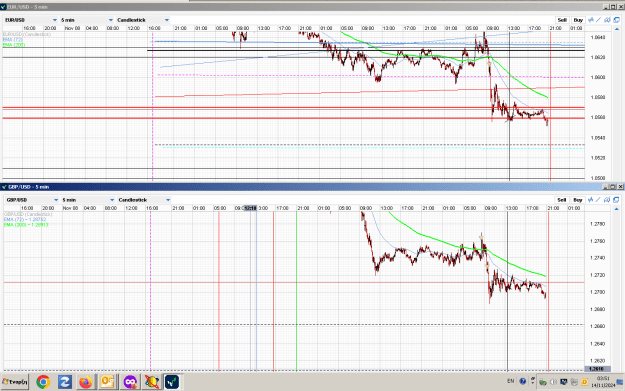Click EMA (72) legend in GBP/USD chart
Image resolution: width=625 pixels, height=391 pixels.
25,219
